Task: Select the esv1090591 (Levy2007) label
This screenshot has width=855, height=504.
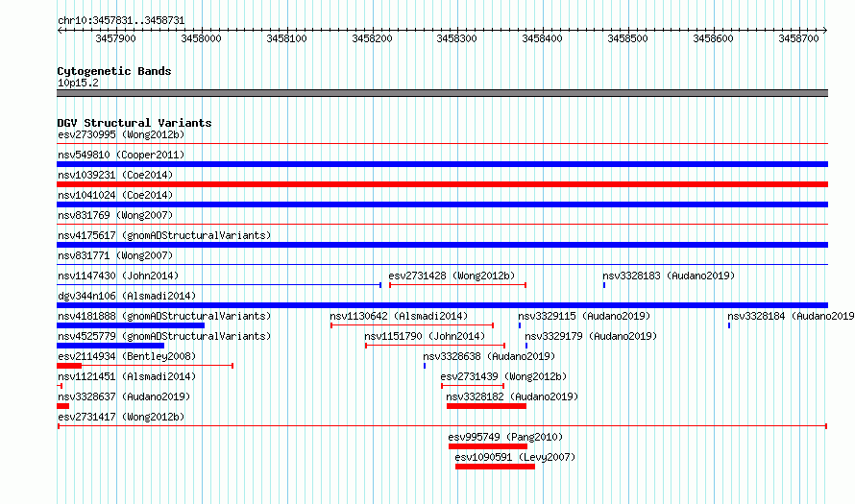Action: pyautogui.click(x=515, y=457)
